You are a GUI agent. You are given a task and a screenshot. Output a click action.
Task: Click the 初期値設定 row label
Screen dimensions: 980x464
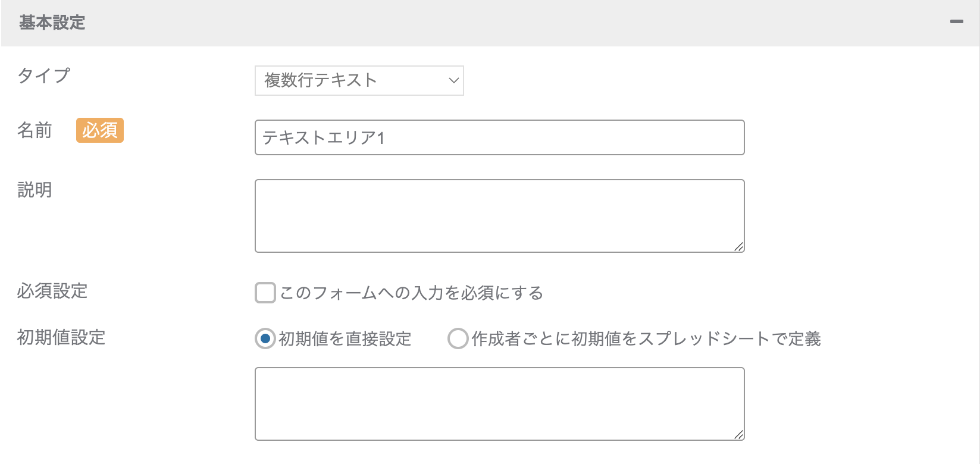coord(61,337)
